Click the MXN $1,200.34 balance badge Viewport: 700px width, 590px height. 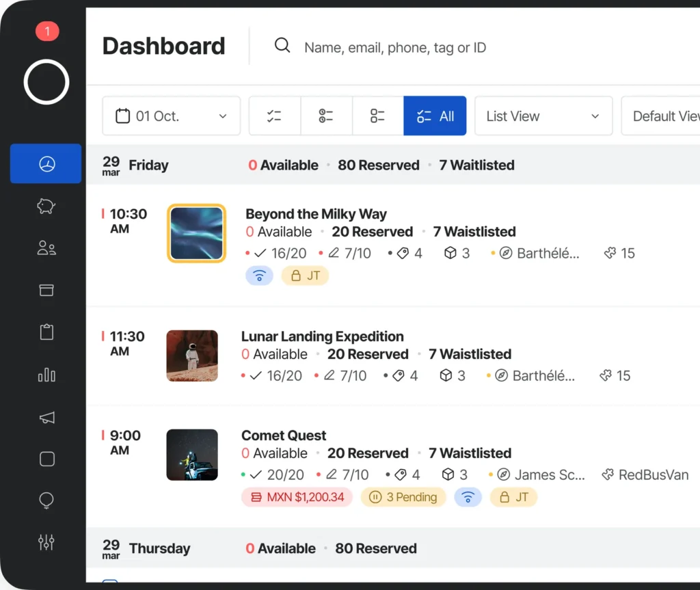click(297, 497)
